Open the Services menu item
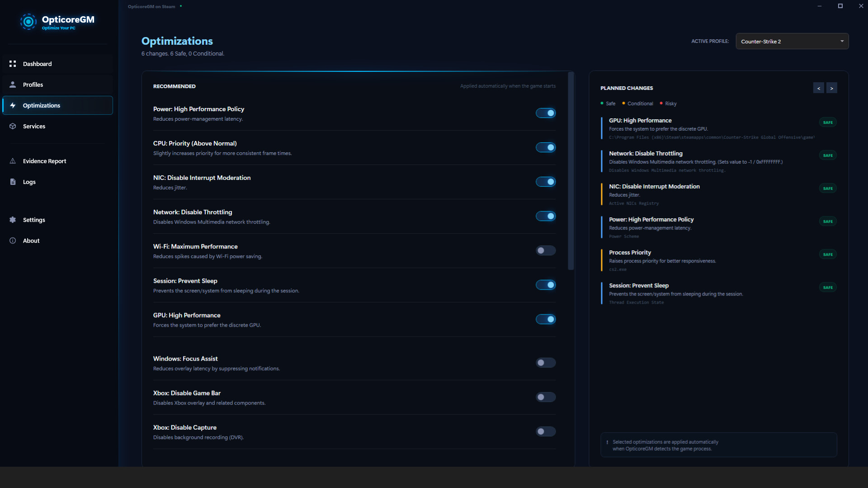 pyautogui.click(x=34, y=126)
